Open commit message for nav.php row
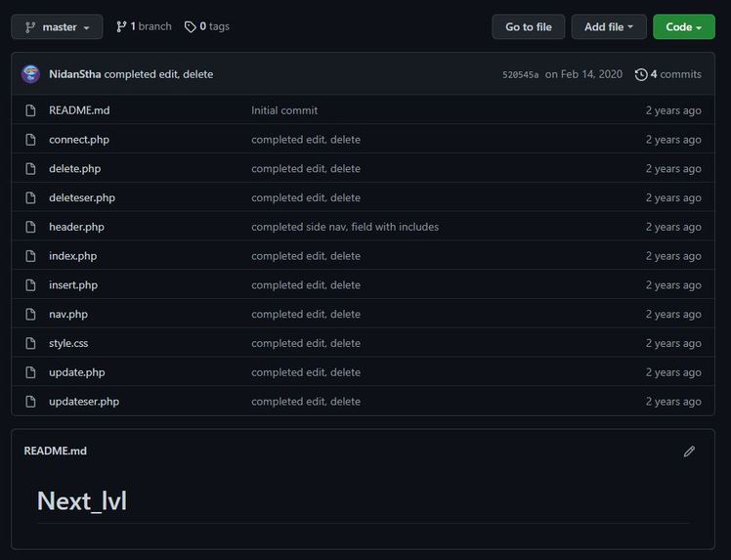731x560 pixels. [306, 315]
